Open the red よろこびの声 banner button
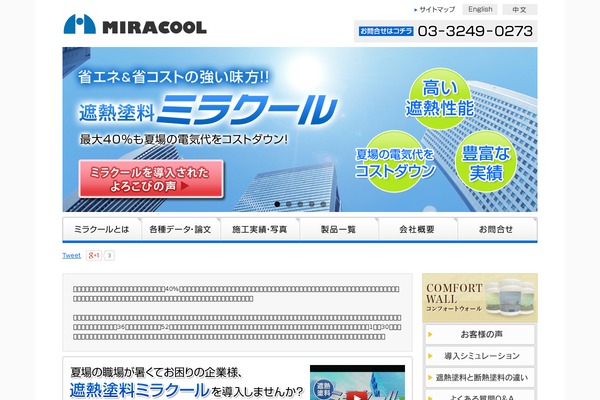 pyautogui.click(x=151, y=179)
